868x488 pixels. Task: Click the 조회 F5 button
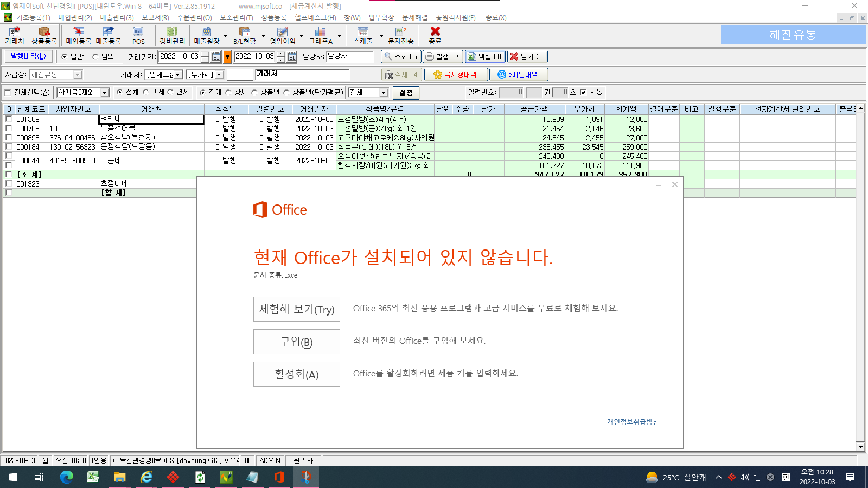401,56
